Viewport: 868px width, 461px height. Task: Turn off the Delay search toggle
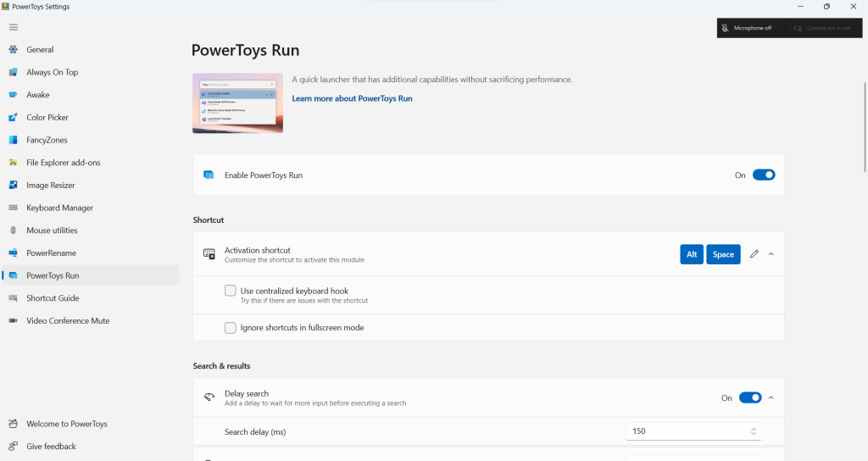point(750,398)
